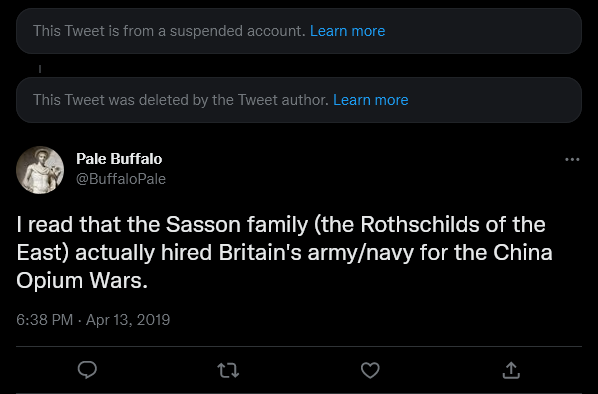Open the Pale Buffalo display name
The height and width of the screenshot is (394, 598).
(119, 159)
